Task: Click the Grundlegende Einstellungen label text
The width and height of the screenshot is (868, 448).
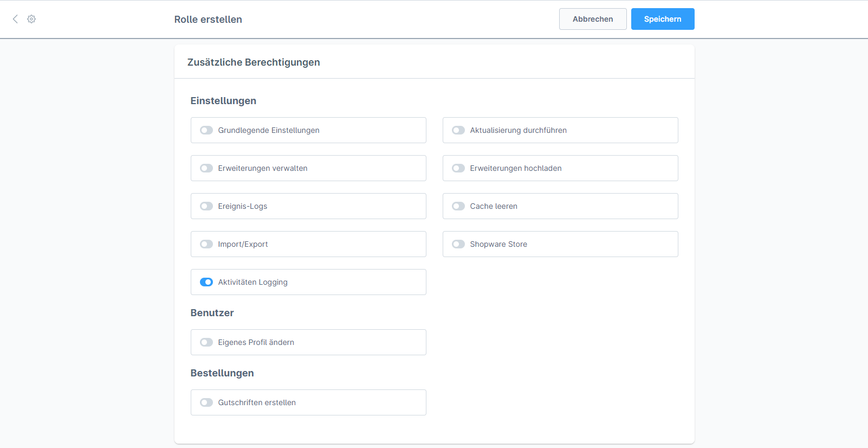Action: [269, 130]
